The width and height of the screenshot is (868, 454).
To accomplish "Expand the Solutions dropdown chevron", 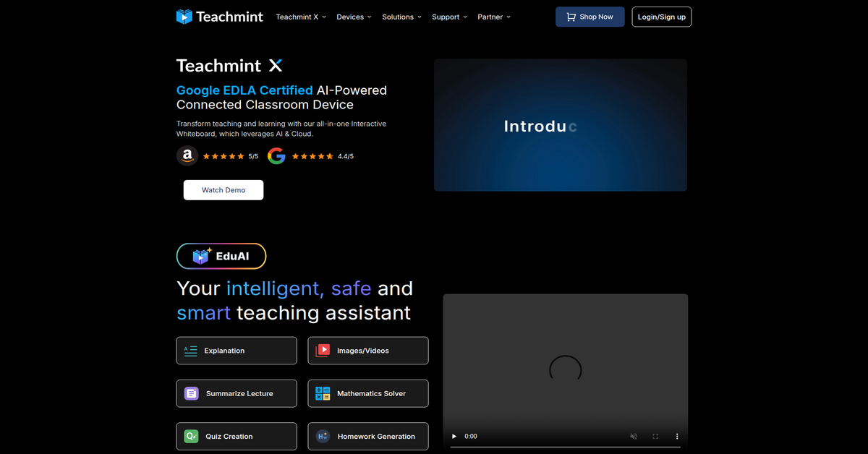I will pyautogui.click(x=419, y=17).
